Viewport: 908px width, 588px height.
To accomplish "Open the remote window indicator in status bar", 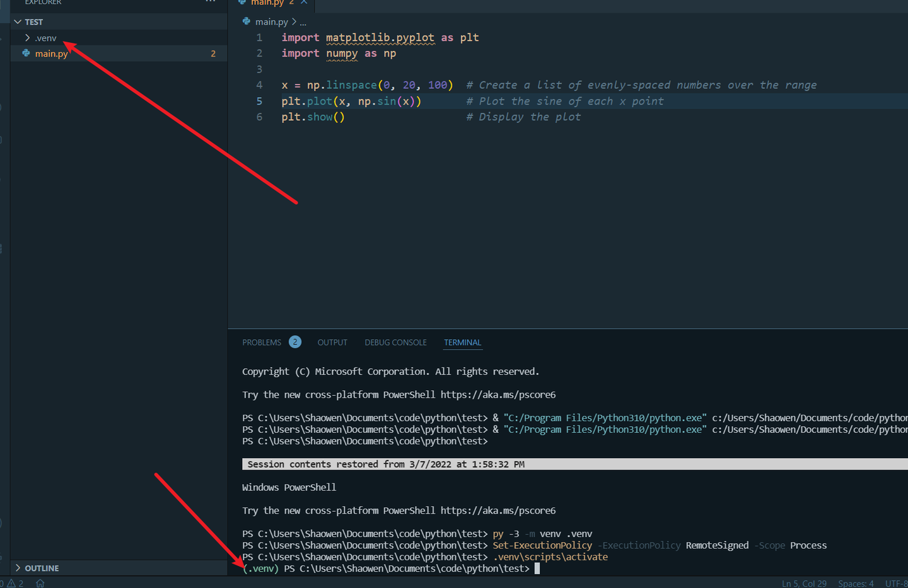I will [x=40, y=583].
